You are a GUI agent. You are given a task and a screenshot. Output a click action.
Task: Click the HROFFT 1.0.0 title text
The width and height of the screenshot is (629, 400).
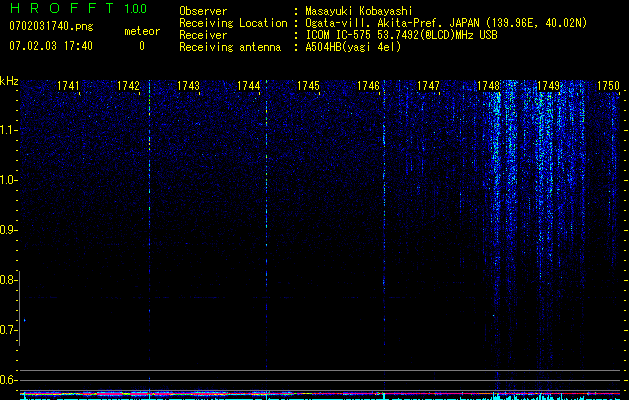point(78,8)
